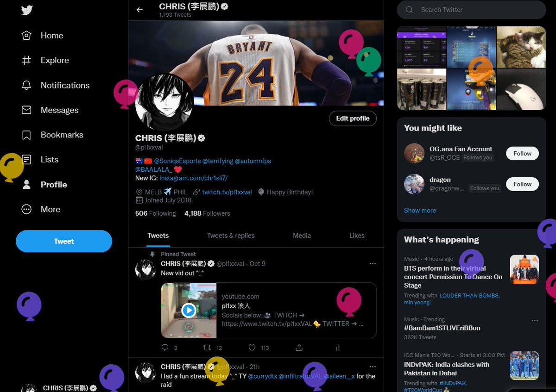The height and width of the screenshot is (392, 556).
Task: Reply to the pinned tweet
Action: (x=165, y=348)
